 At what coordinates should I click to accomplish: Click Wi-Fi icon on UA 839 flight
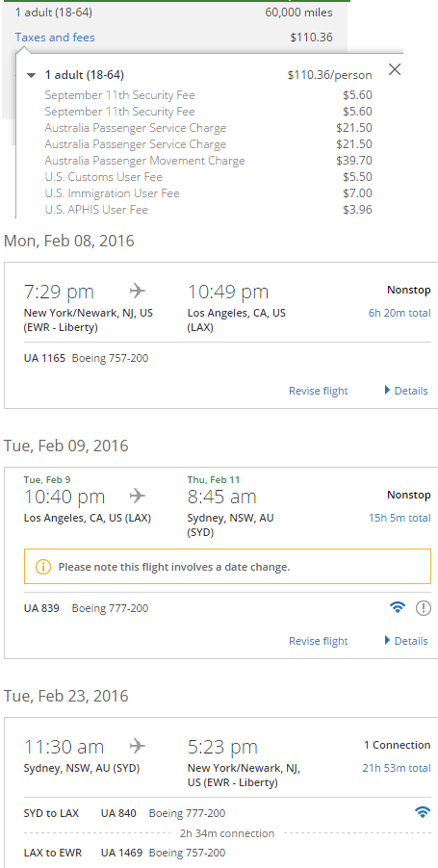397,608
